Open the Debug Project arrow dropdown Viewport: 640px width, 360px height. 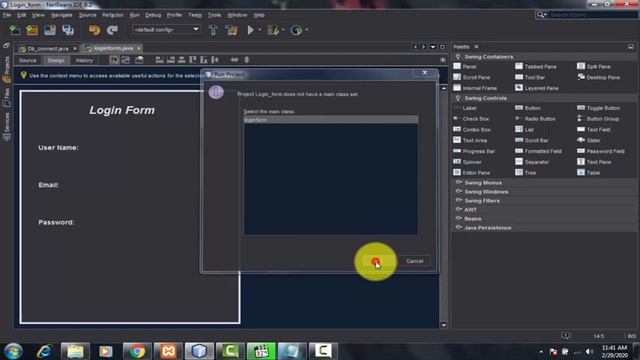[x=283, y=30]
